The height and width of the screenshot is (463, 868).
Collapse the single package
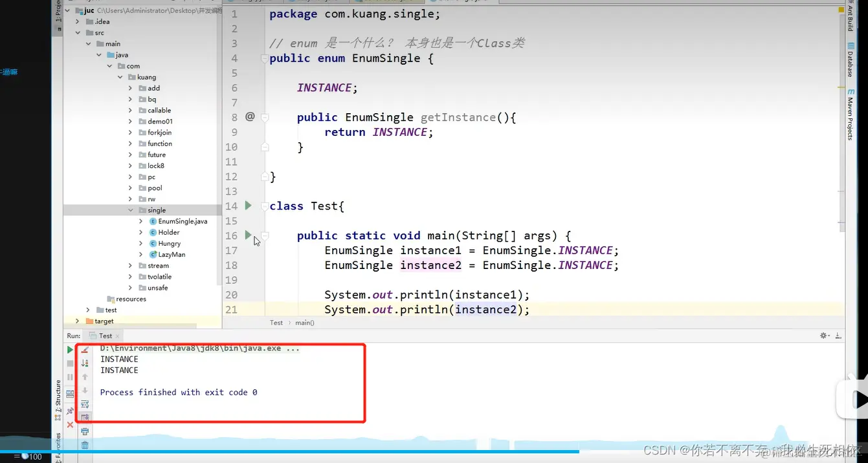click(130, 210)
